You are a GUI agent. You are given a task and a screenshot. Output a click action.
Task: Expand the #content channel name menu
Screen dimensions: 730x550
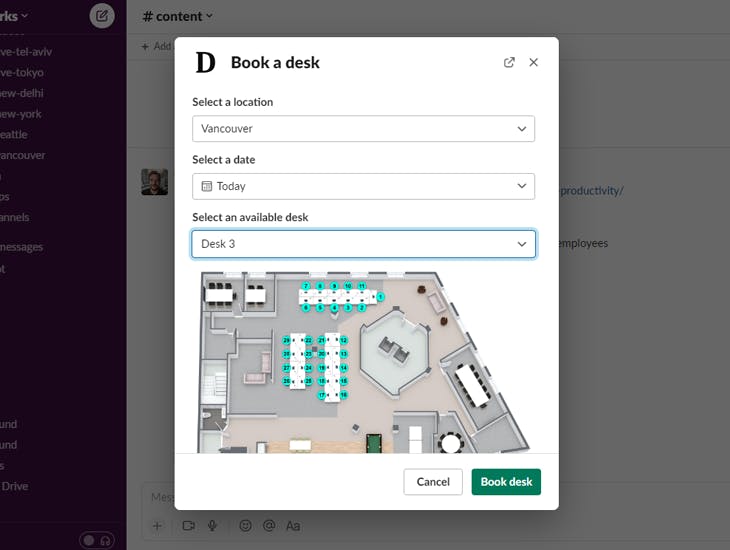point(177,16)
